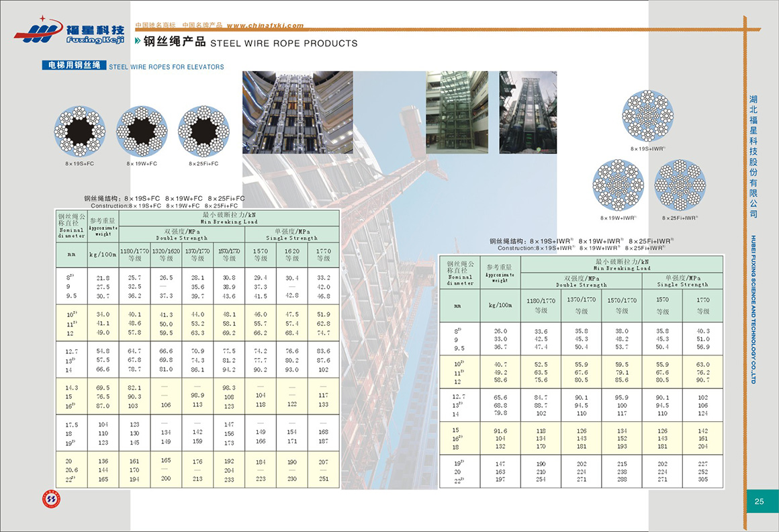
Task: Click the STEEL WIRE ROPES FOR ELEVATORS subtitle
Action: point(166,67)
